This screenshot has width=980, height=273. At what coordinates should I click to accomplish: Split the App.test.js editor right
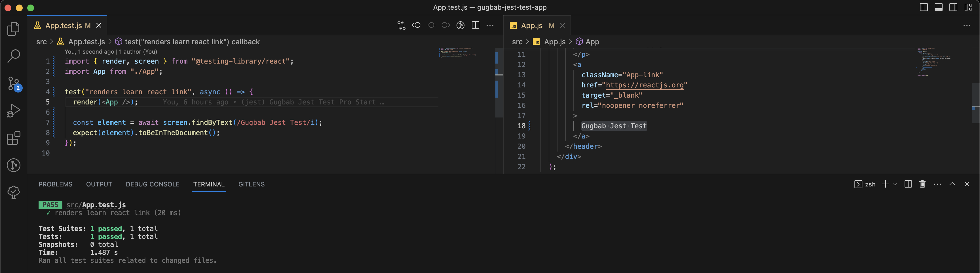tap(475, 25)
